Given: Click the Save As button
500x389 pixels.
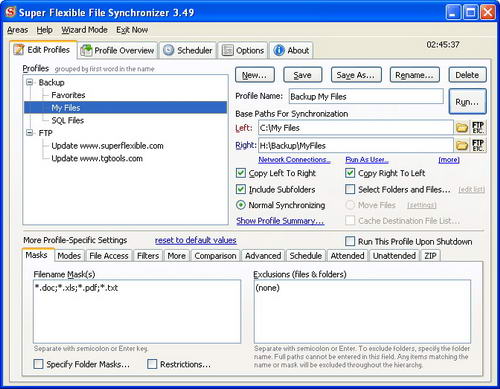Looking at the screenshot, I should [355, 75].
